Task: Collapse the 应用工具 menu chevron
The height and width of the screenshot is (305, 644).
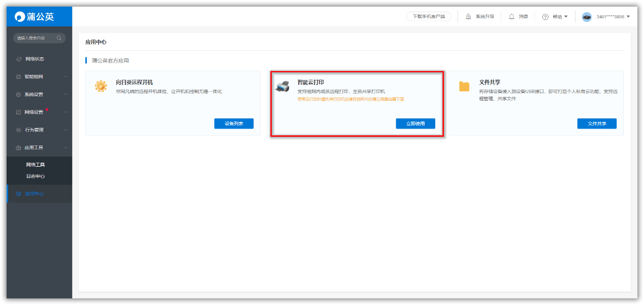Action: click(x=66, y=147)
